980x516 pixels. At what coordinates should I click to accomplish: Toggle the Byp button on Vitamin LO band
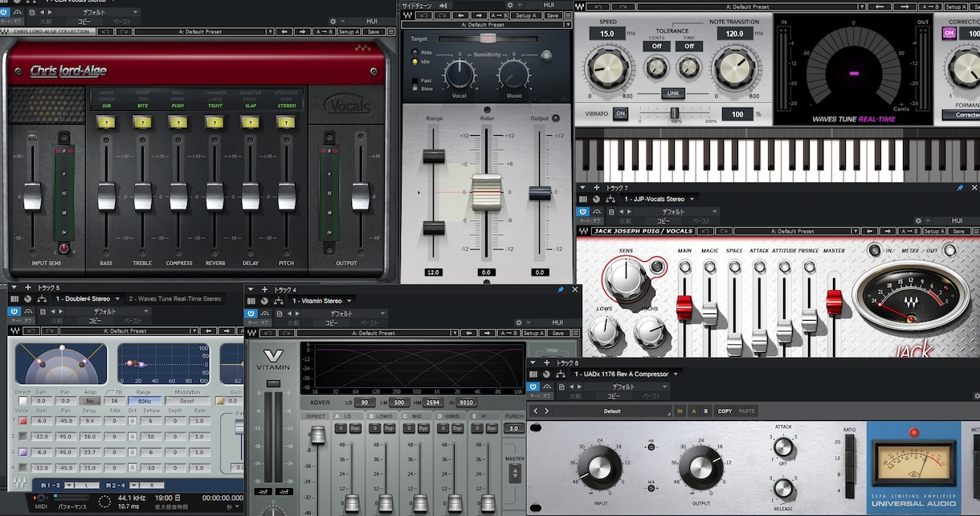[354, 428]
